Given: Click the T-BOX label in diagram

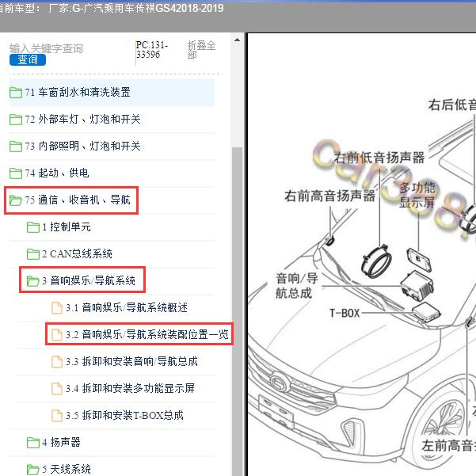Looking at the screenshot, I should (345, 313).
